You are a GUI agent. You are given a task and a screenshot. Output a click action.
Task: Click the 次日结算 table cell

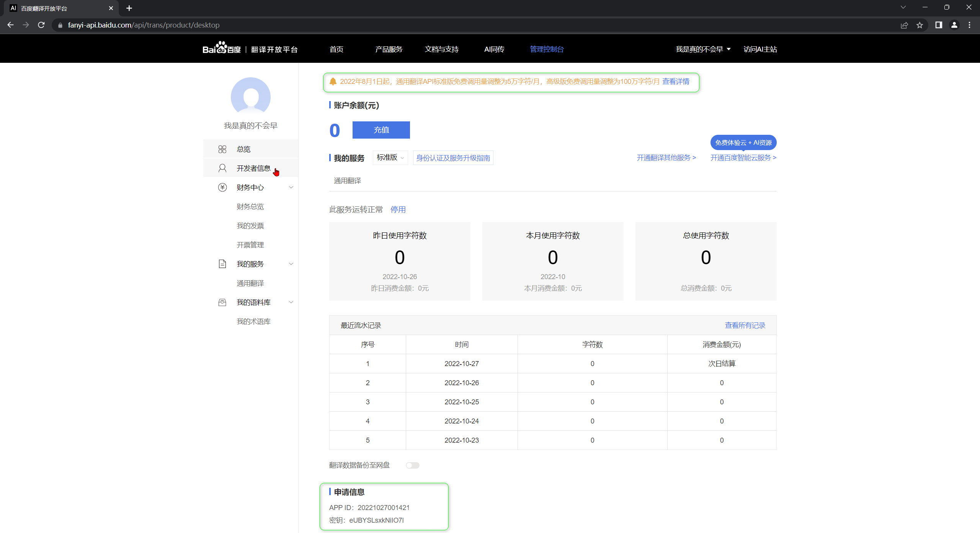(x=722, y=363)
